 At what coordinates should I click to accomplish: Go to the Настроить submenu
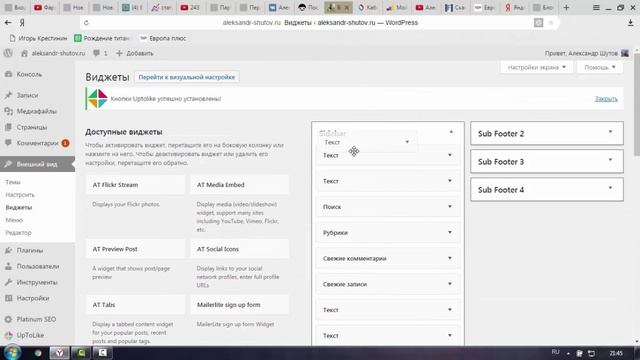coord(20,195)
